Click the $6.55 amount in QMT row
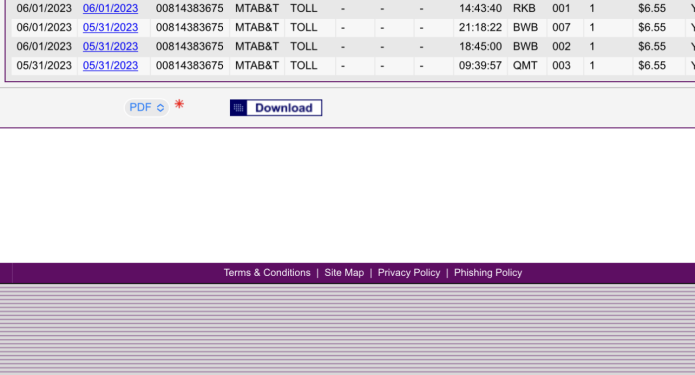 pyautogui.click(x=652, y=66)
